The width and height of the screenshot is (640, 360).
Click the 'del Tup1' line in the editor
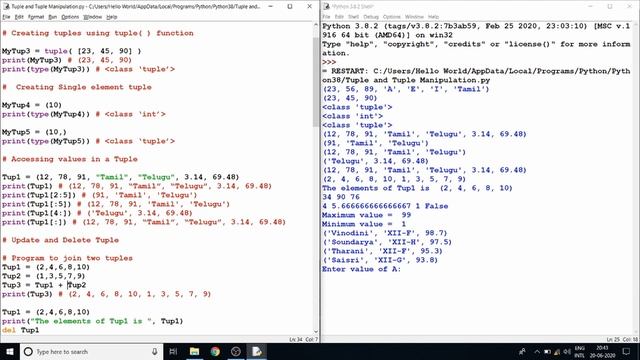pos(20,330)
